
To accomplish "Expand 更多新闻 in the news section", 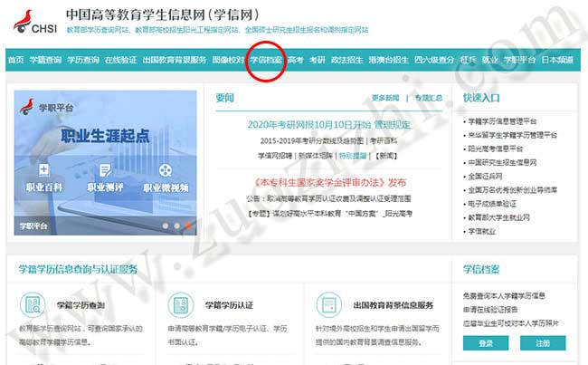I will click(385, 98).
